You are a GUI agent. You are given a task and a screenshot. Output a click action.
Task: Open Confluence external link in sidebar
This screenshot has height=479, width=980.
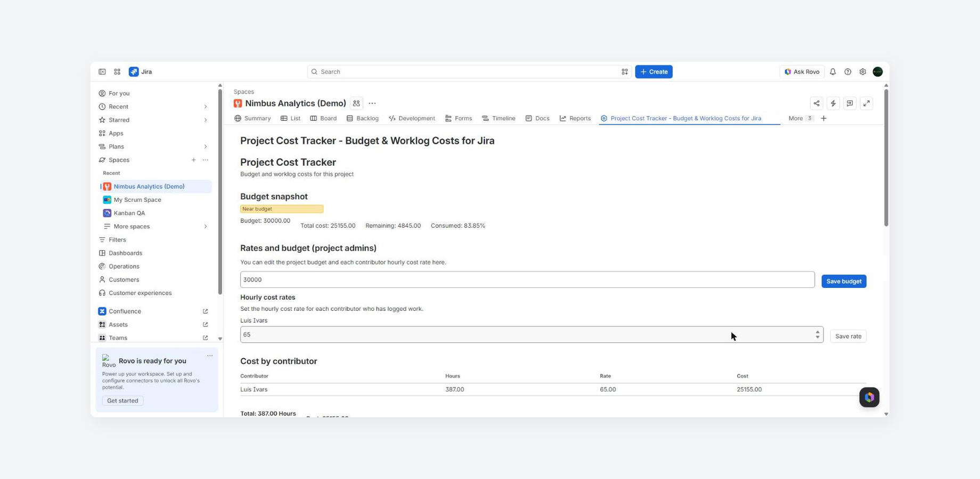pos(205,311)
